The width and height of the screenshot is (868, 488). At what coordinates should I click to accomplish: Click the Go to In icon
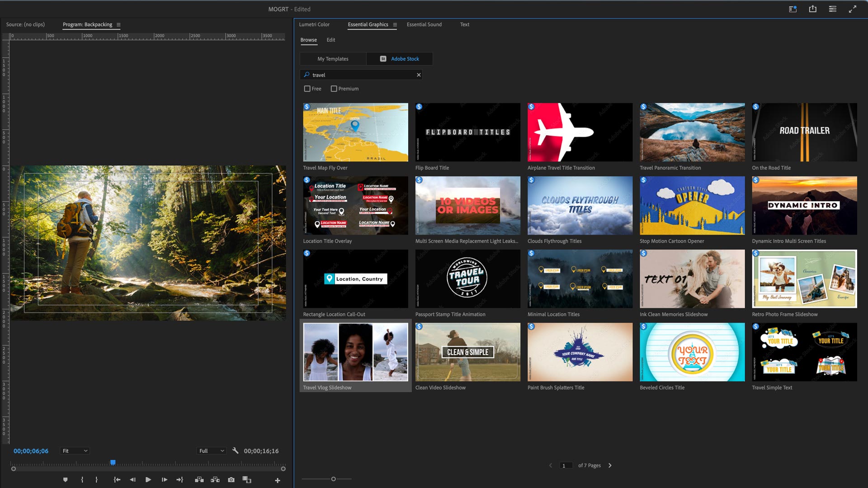click(117, 480)
